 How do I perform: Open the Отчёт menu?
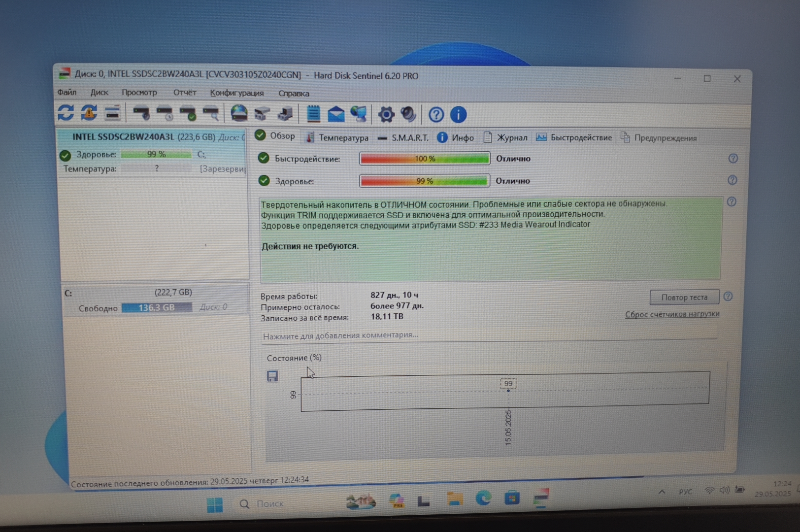point(185,93)
